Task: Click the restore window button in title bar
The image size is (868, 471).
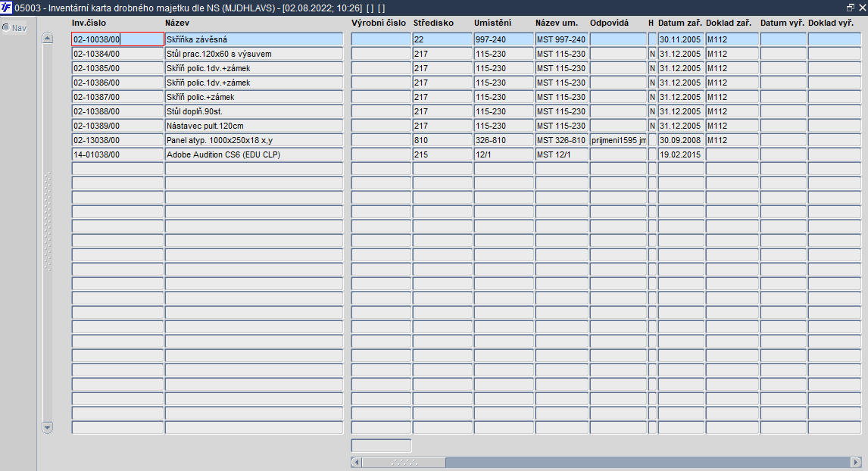Action: click(x=851, y=8)
